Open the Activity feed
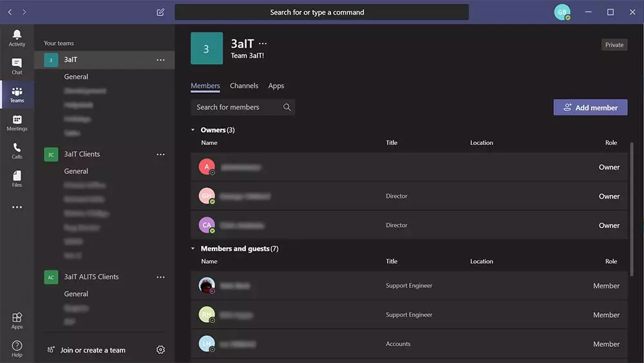This screenshot has height=363, width=644. (x=17, y=38)
